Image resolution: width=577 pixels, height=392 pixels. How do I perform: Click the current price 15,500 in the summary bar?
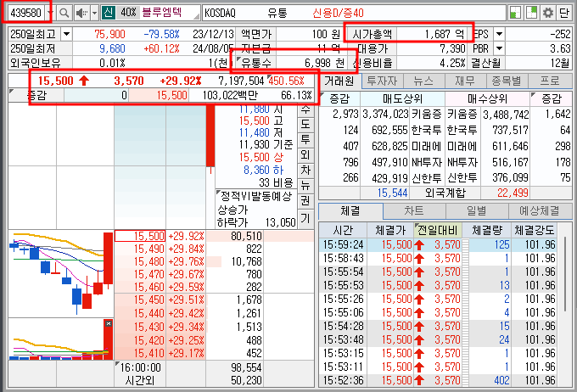[x=56, y=81]
